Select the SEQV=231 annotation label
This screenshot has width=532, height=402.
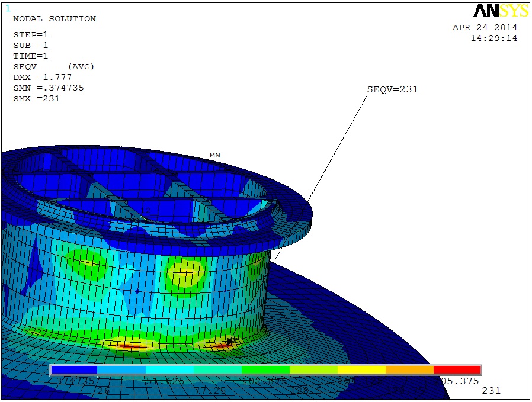392,89
